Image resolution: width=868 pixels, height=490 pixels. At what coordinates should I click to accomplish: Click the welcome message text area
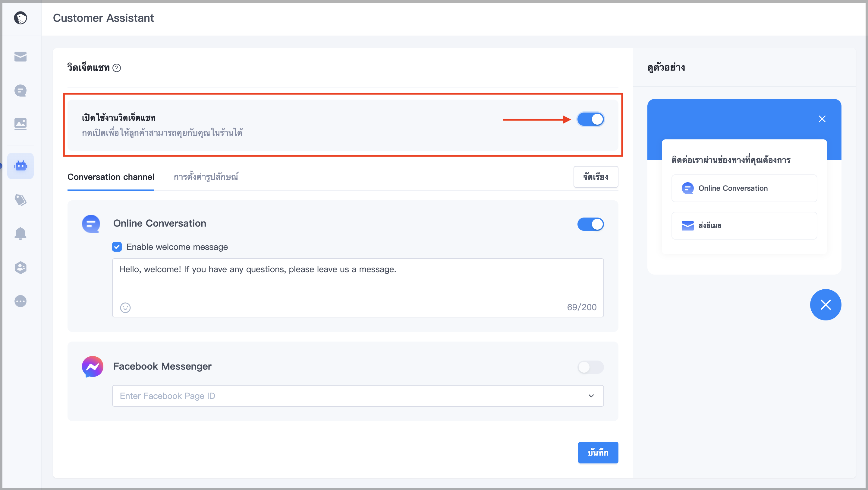coord(358,288)
